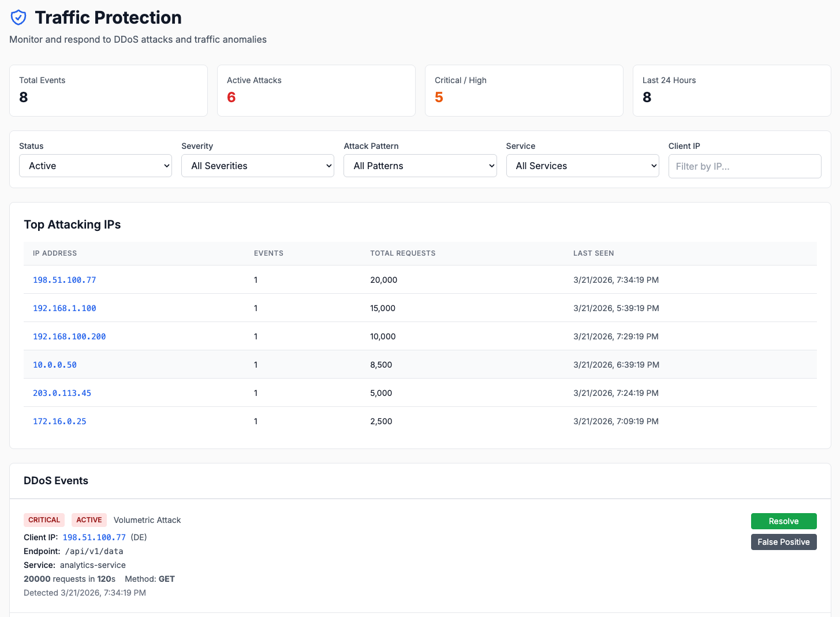840x617 pixels.
Task: Mark the Volumetric Attack as False Positive
Action: tap(783, 541)
